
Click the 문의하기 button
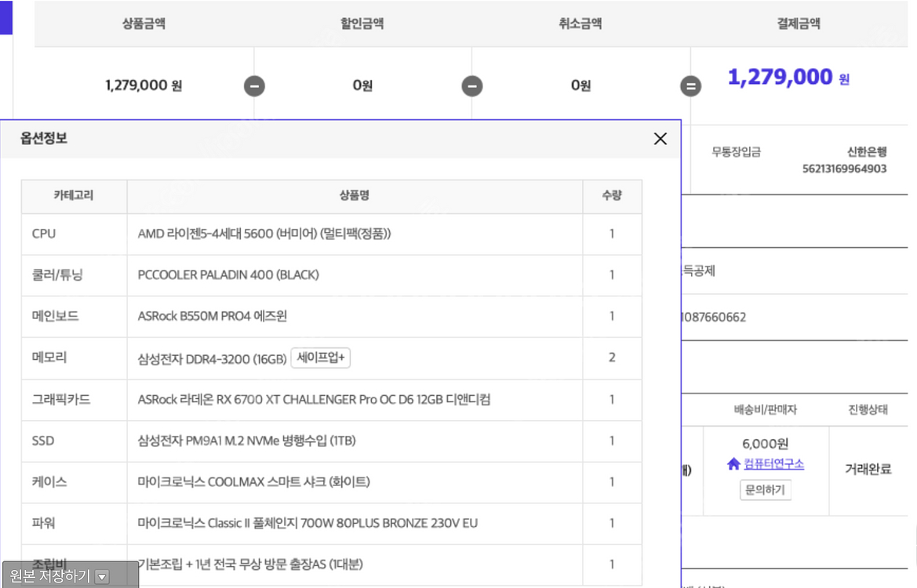click(x=765, y=490)
